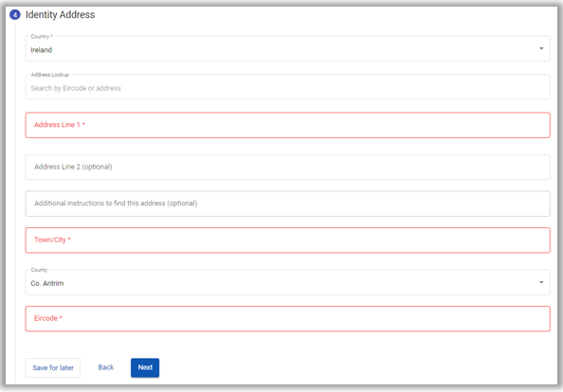
Task: Select the Ireland value in Country
Action: tap(42, 50)
